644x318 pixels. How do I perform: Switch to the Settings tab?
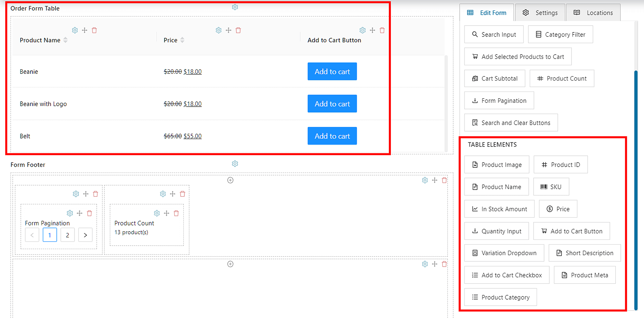pos(540,13)
